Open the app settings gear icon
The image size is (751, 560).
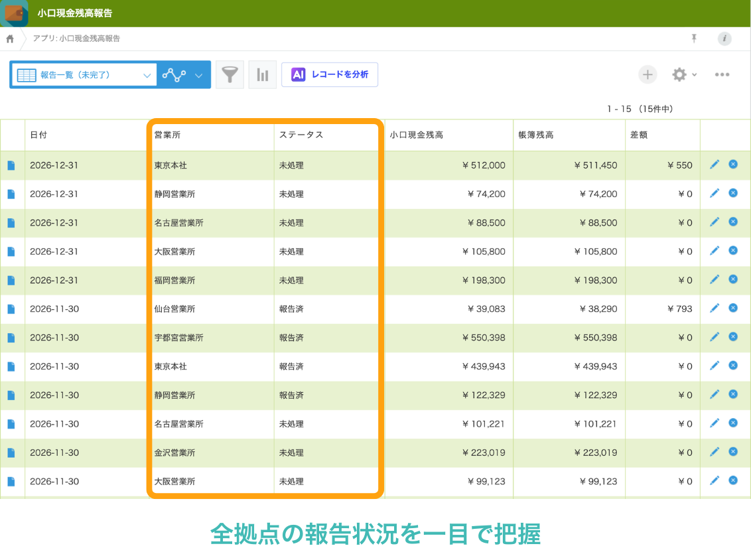(x=679, y=75)
